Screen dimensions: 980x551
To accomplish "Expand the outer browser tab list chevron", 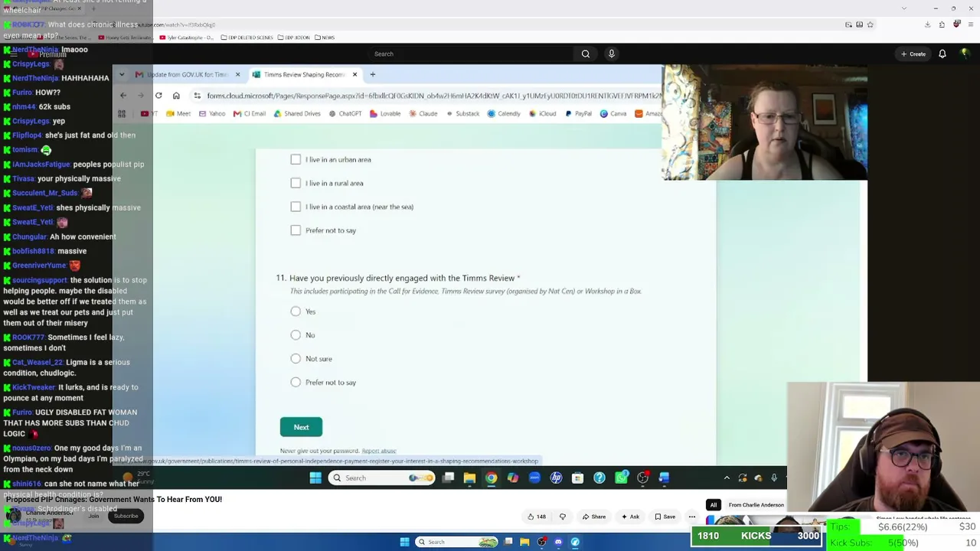I will coord(904,8).
